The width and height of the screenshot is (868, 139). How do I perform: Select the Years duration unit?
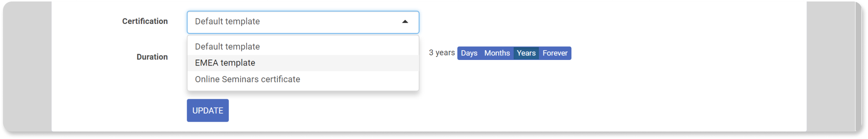point(526,53)
